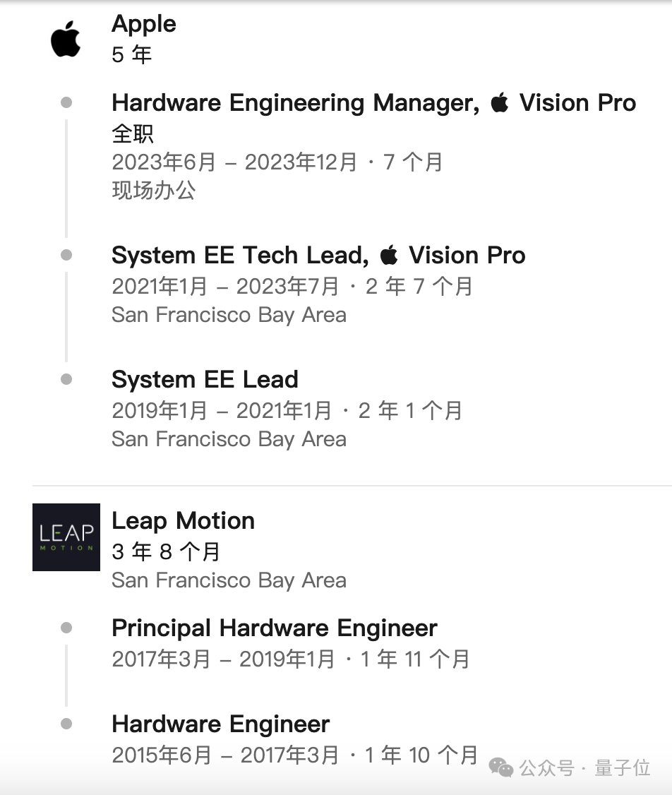Image resolution: width=672 pixels, height=795 pixels.
Task: Click the 3 年 8 个月 duration text
Action: pyautogui.click(x=166, y=551)
